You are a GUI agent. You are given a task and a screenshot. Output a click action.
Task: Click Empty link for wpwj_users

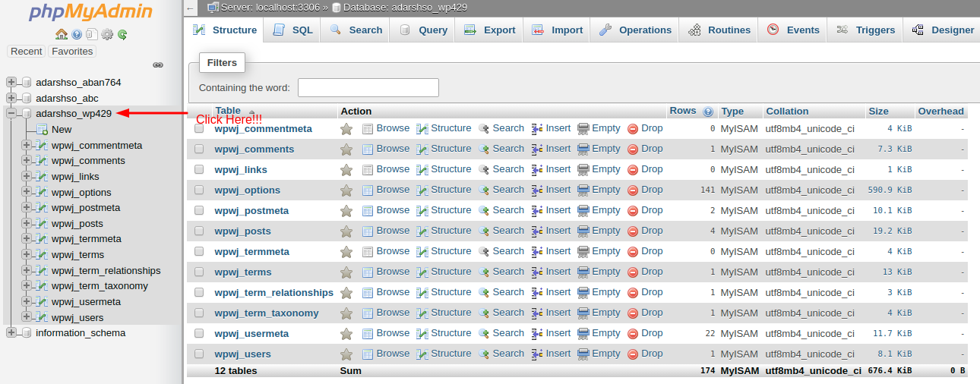[606, 354]
